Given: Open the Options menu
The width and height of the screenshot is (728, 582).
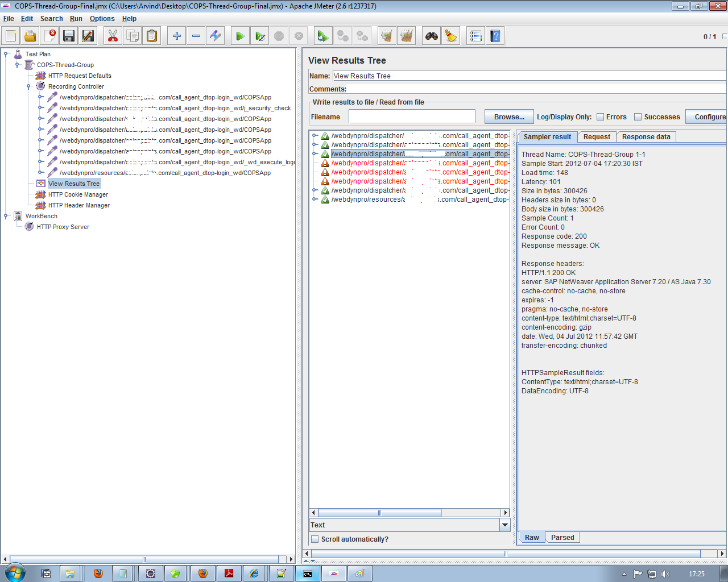Looking at the screenshot, I should [x=102, y=19].
